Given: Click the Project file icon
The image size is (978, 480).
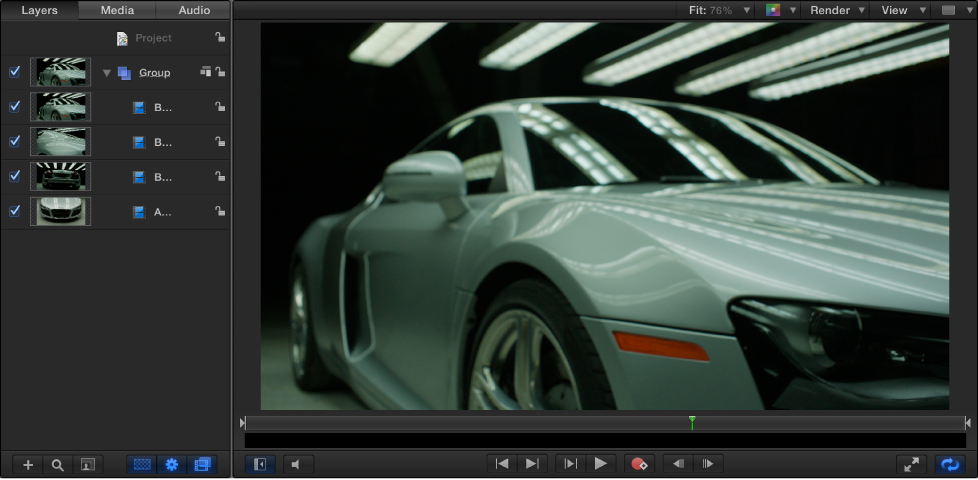Looking at the screenshot, I should [x=122, y=38].
